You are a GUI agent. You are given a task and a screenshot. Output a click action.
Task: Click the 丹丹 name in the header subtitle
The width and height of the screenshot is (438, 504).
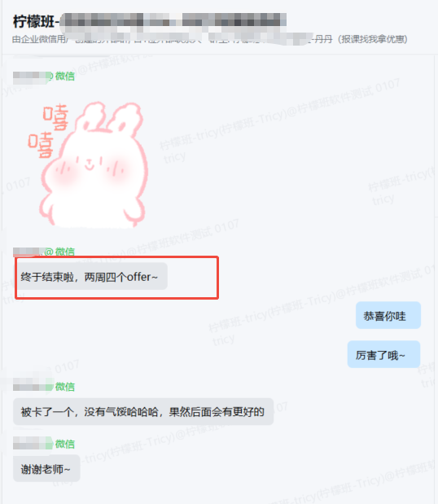pyautogui.click(x=323, y=39)
